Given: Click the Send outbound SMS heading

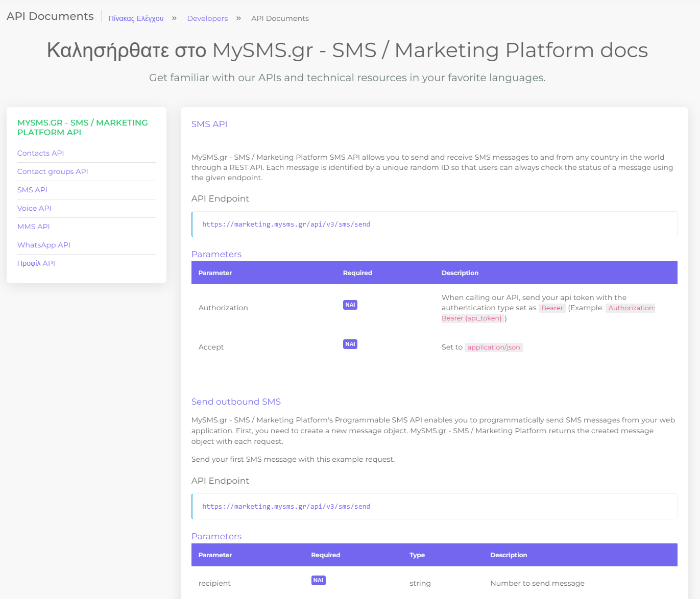Looking at the screenshot, I should pyautogui.click(x=236, y=402).
